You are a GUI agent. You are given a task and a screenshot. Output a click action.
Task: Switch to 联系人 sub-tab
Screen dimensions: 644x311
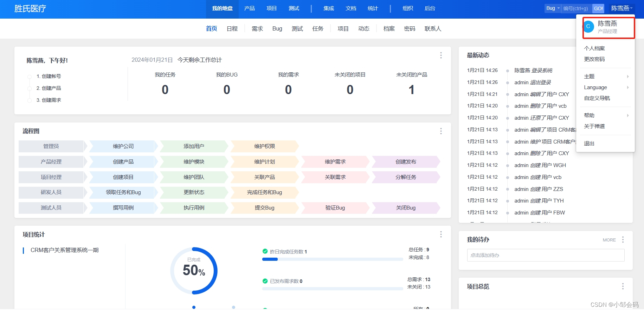point(433,29)
